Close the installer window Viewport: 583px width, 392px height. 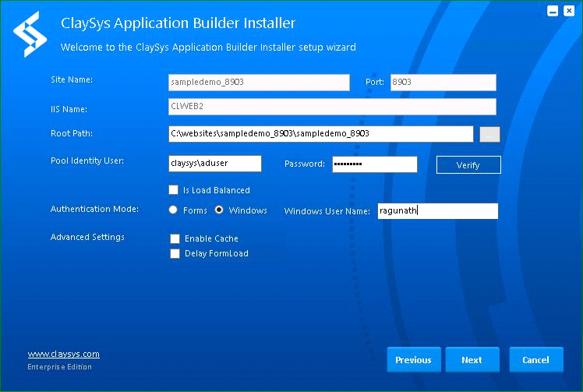[569, 11]
